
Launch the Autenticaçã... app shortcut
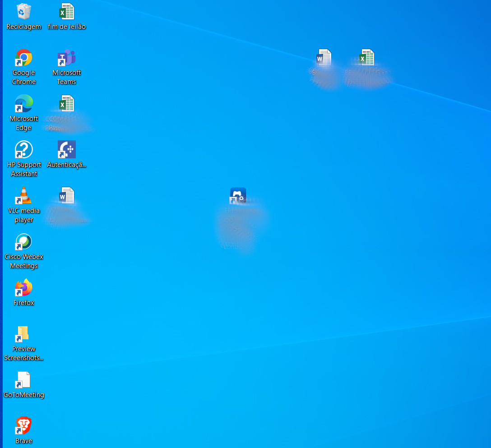coord(67,150)
